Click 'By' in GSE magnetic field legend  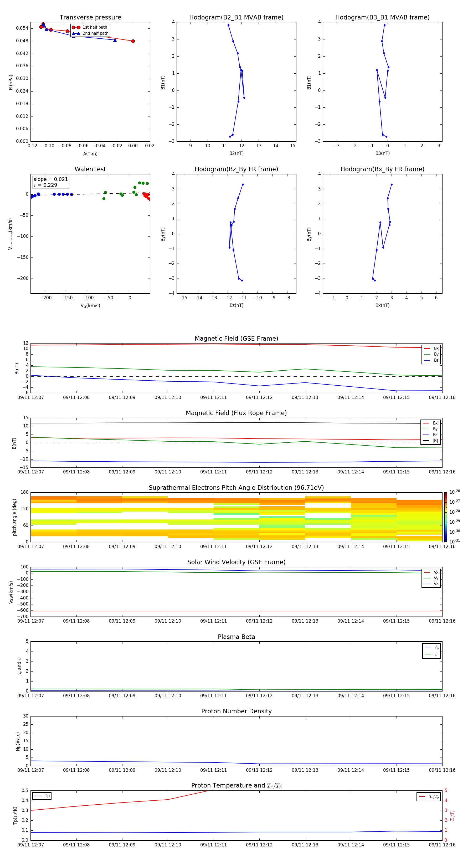coord(436,355)
